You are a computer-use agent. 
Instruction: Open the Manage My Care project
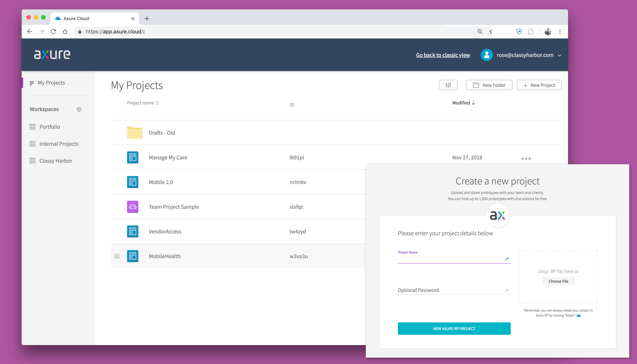point(168,157)
